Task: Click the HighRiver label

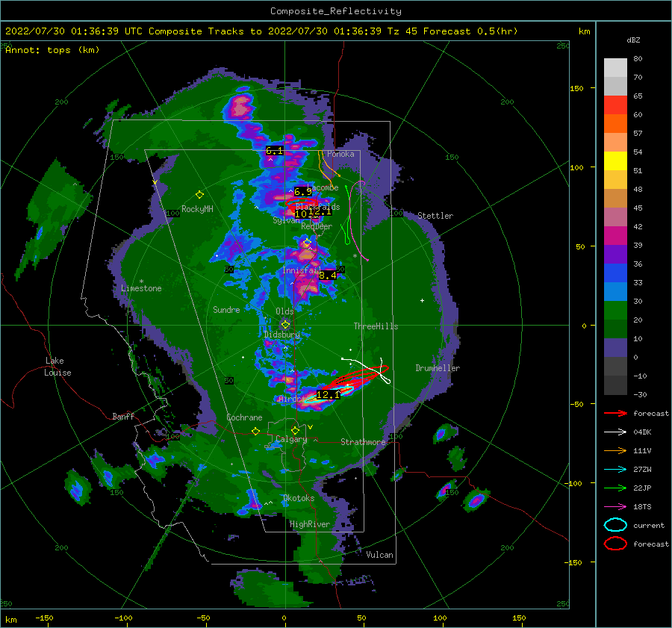Action: click(309, 524)
